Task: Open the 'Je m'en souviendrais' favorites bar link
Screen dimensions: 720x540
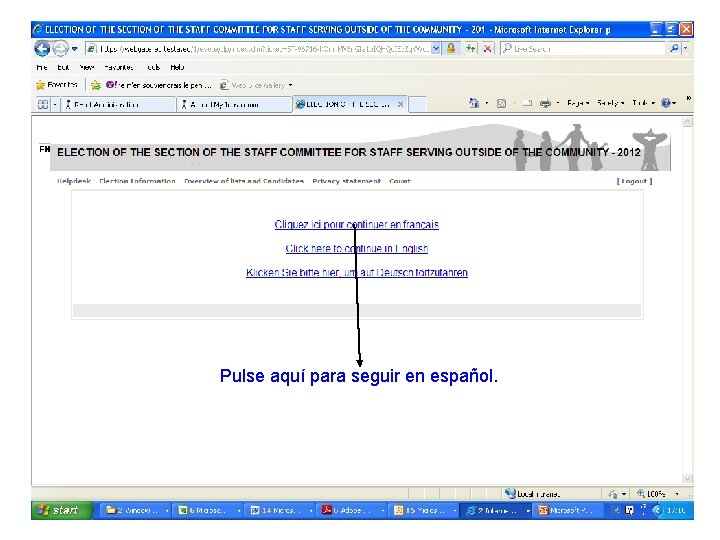Action: point(159,85)
